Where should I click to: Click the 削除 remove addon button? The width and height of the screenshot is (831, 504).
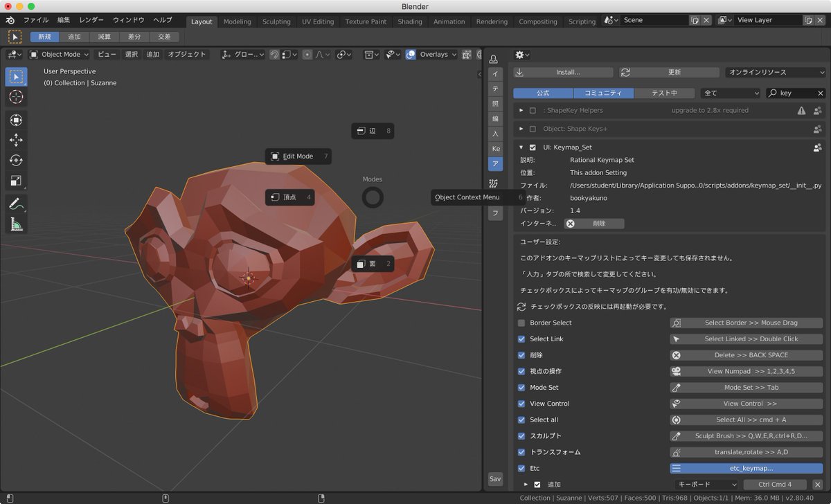[x=594, y=224]
